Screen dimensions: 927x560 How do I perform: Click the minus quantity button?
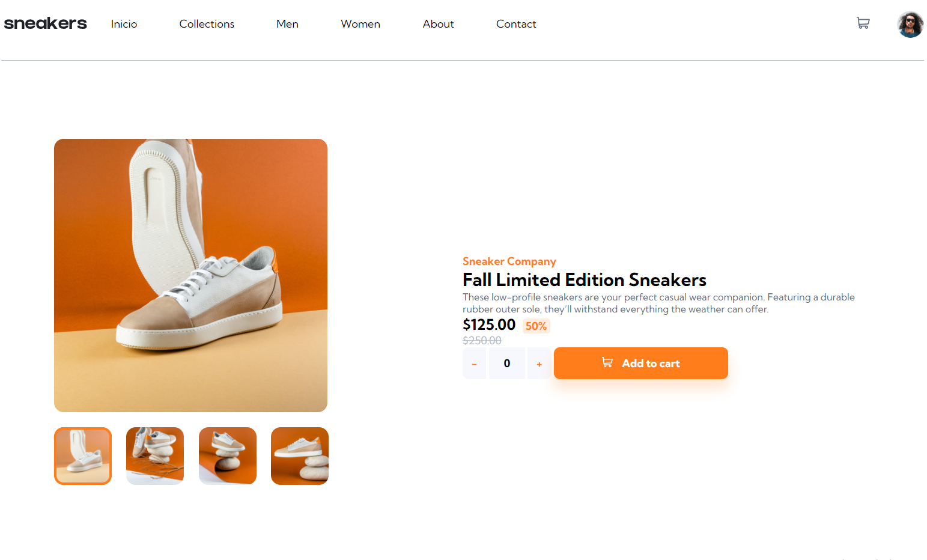[474, 363]
